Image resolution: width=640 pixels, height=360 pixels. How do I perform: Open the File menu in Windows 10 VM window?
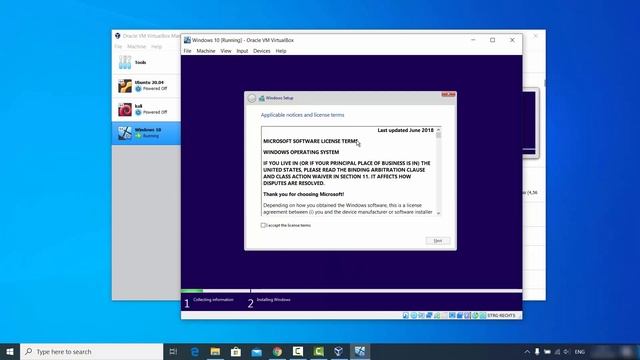(187, 51)
